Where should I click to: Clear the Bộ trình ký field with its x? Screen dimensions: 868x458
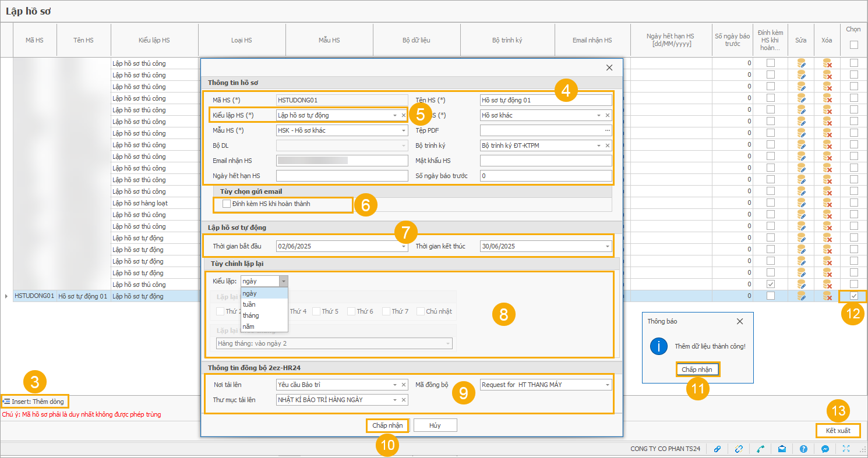pos(607,145)
